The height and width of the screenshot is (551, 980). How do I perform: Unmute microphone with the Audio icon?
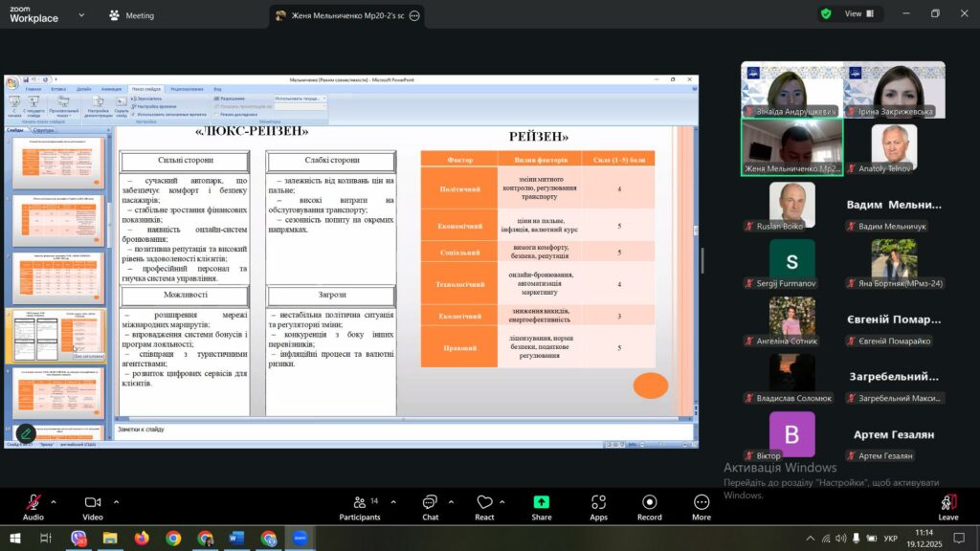click(x=33, y=502)
